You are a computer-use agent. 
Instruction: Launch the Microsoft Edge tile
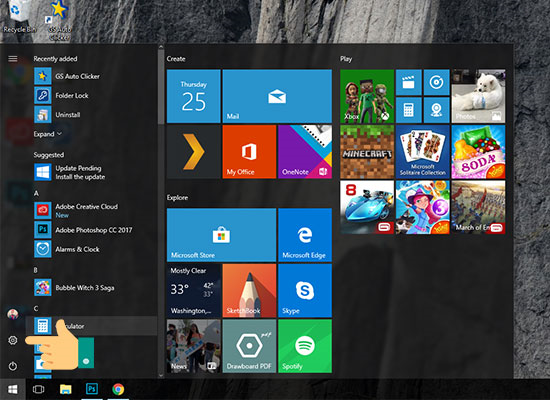[x=305, y=235]
